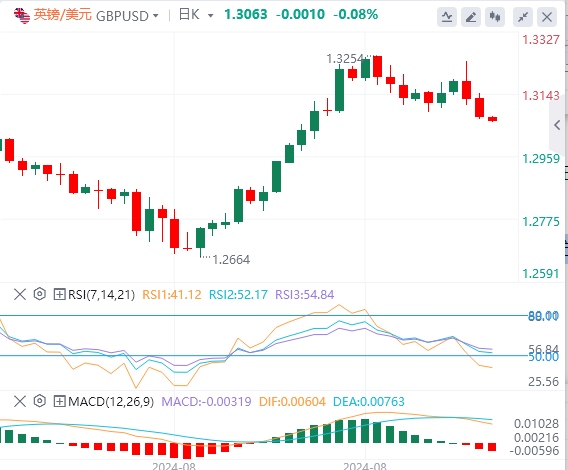Expand the MACD plus box

tap(59, 401)
